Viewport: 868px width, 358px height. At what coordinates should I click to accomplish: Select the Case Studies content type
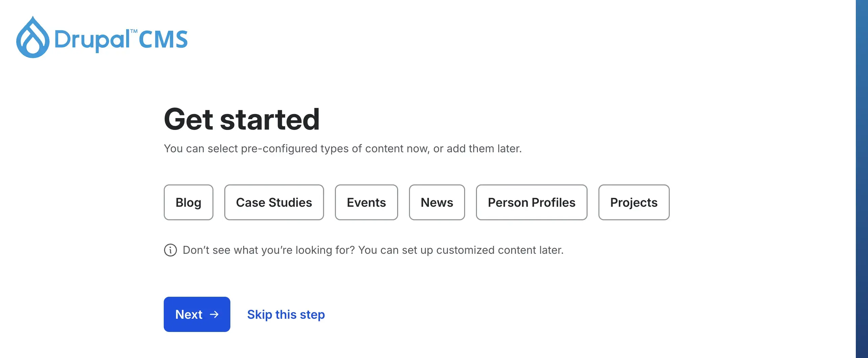coord(274,202)
